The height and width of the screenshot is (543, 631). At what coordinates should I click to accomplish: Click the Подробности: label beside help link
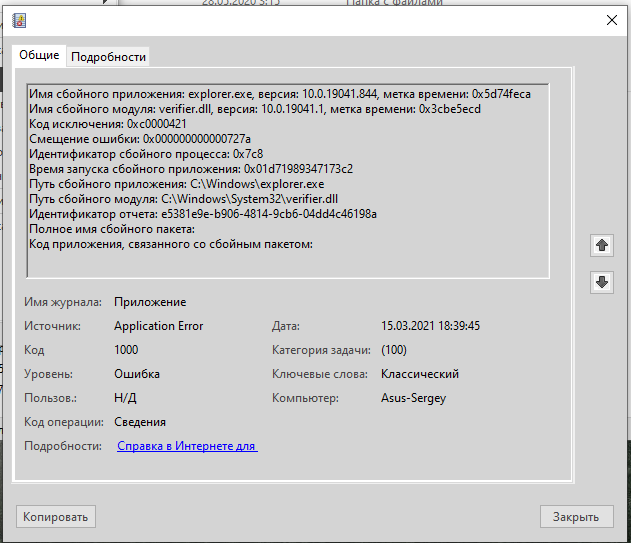coord(63,446)
